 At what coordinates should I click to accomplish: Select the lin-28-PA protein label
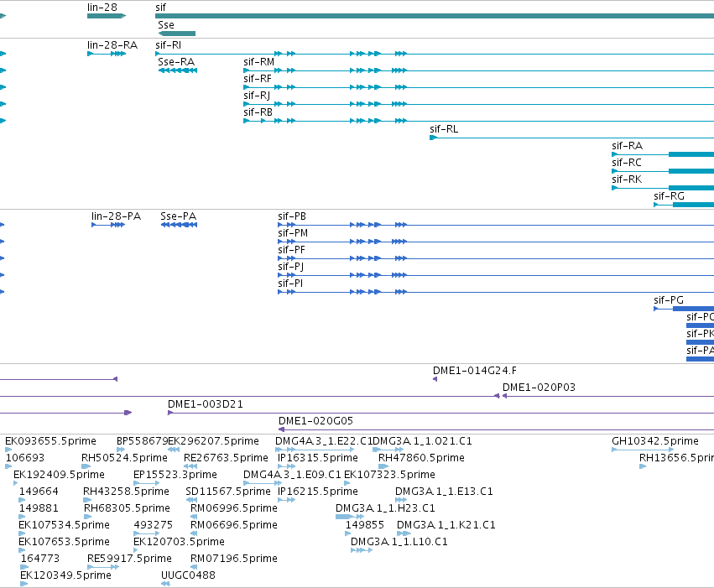point(116,216)
